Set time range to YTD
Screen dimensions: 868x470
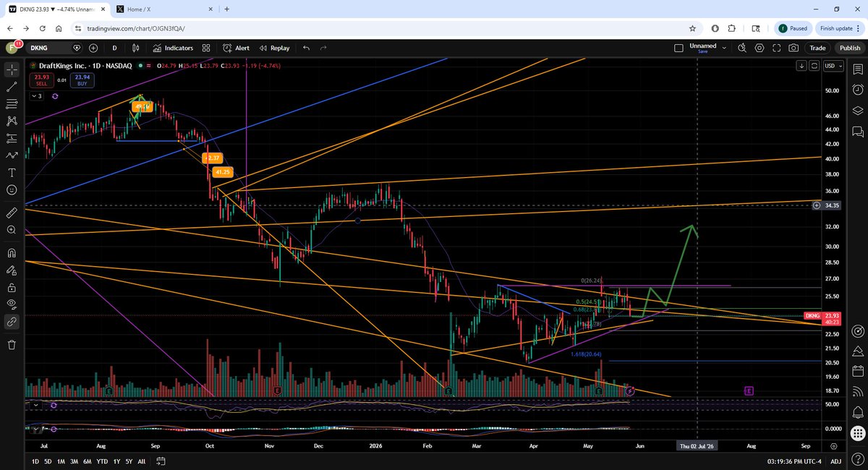click(x=103, y=461)
